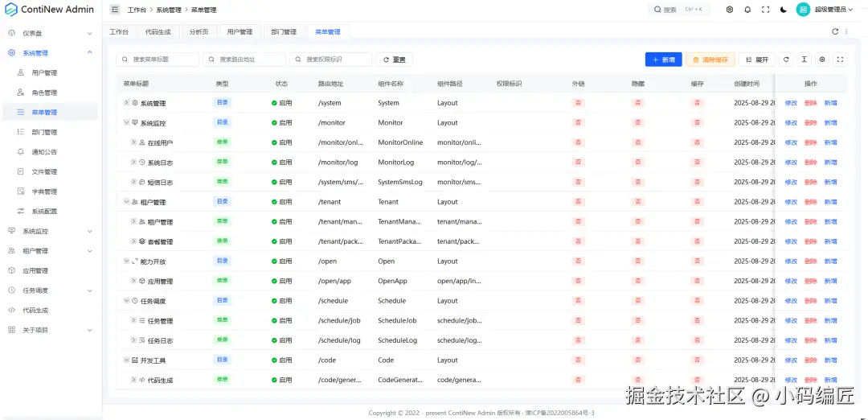Expand the 系统管理 table row arrow
The height and width of the screenshot is (420, 868).
click(126, 102)
